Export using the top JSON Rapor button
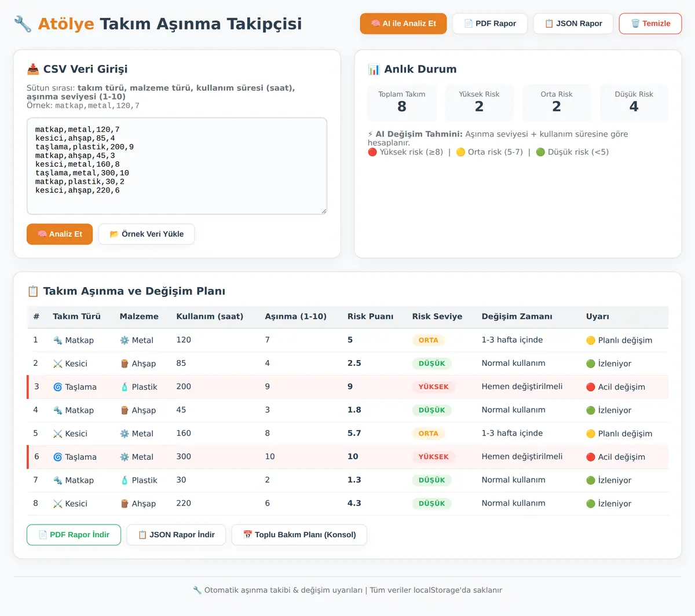Viewport: 695px width, 616px height. (x=573, y=24)
